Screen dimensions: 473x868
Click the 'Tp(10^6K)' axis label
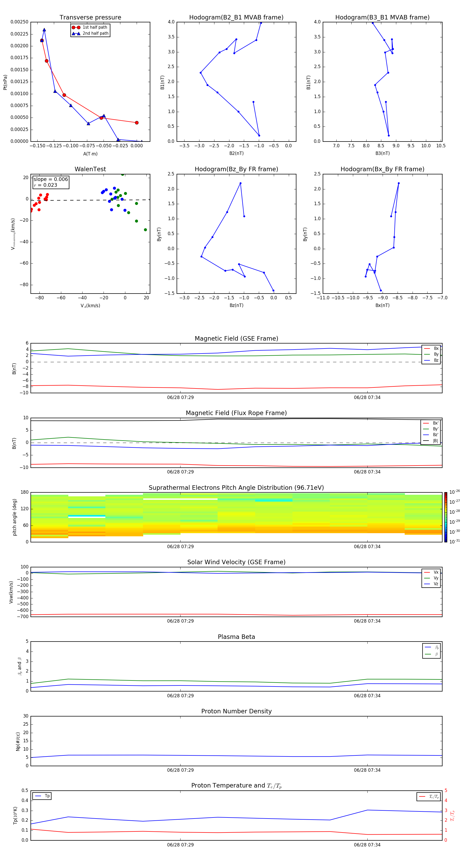coord(15,816)
